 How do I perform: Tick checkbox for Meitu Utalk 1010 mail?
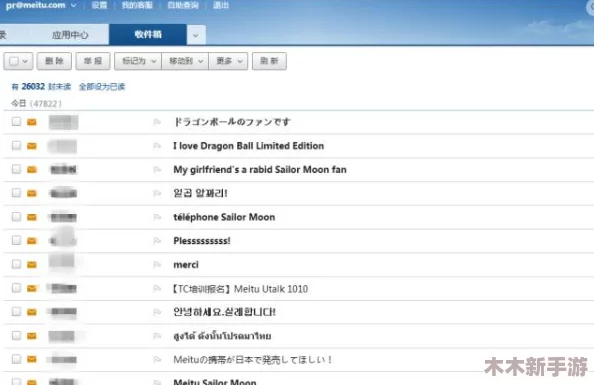point(16,288)
